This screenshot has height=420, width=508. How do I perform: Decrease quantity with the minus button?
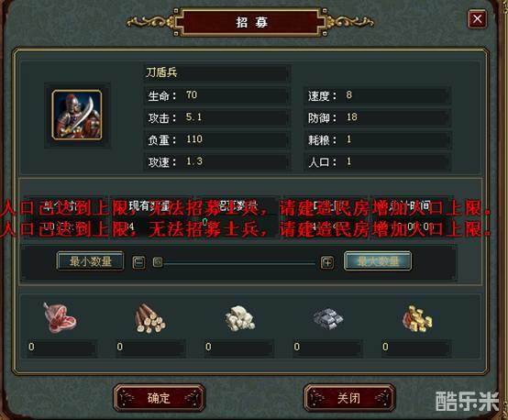point(139,262)
